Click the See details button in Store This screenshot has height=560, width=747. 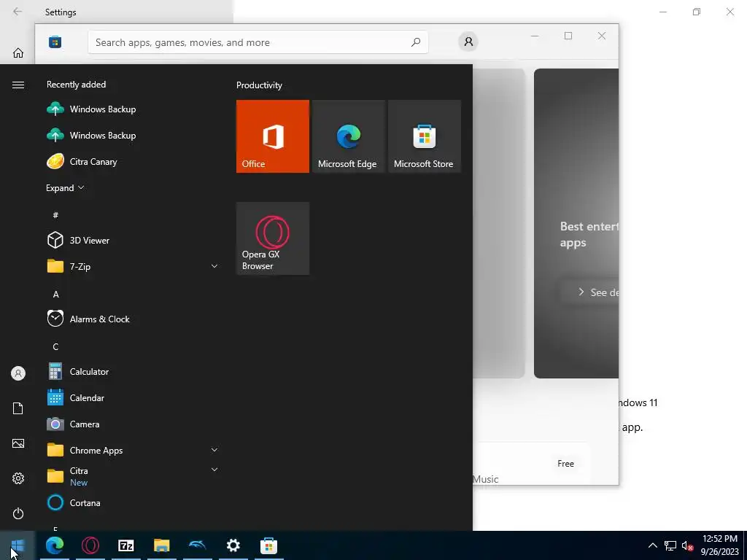[x=591, y=292]
